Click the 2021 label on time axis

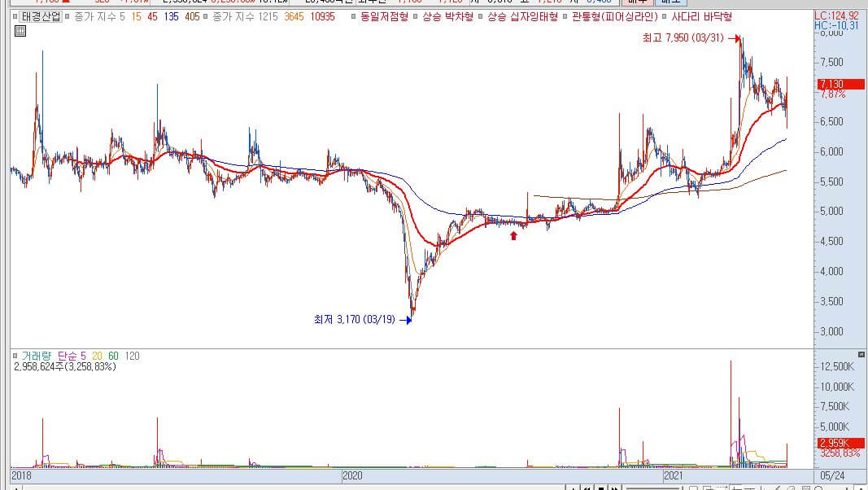click(x=673, y=475)
